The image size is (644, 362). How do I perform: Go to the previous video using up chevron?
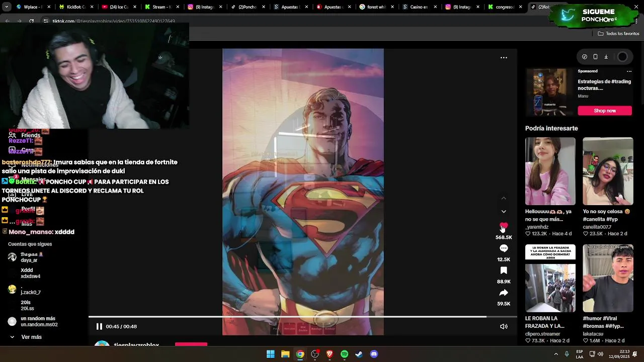click(x=504, y=199)
